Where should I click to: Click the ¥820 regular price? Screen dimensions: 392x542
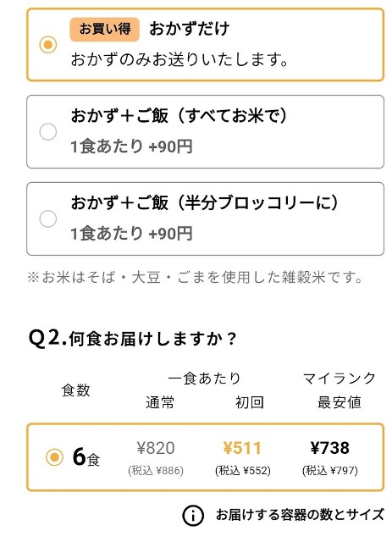click(x=156, y=448)
